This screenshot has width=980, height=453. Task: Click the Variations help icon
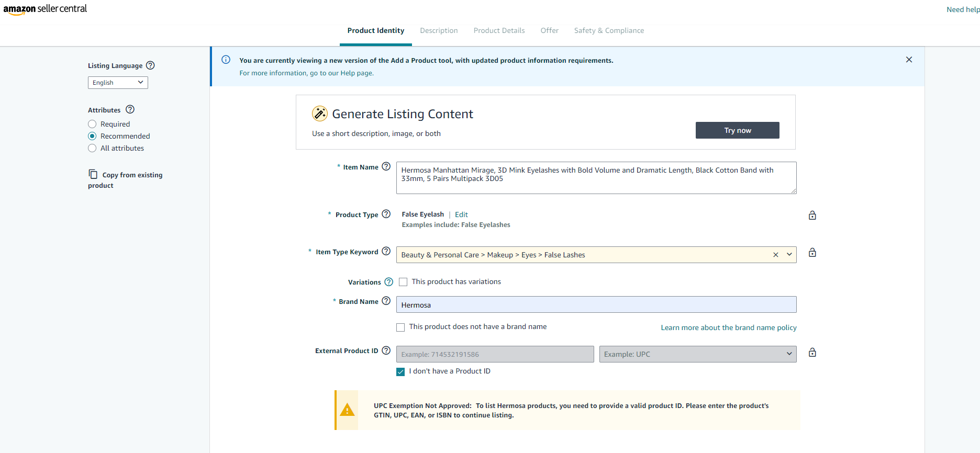click(389, 282)
